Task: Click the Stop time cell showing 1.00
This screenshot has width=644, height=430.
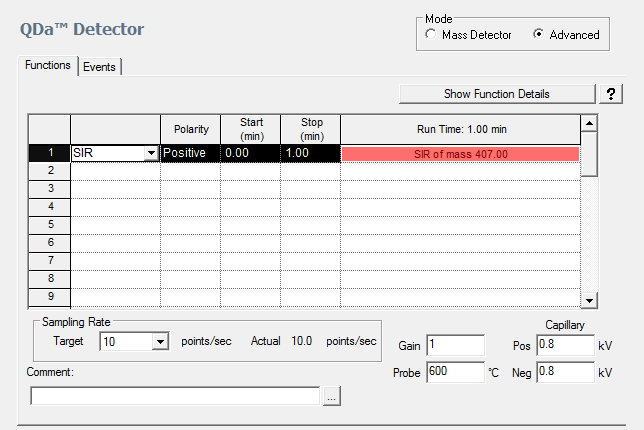Action: 310,153
